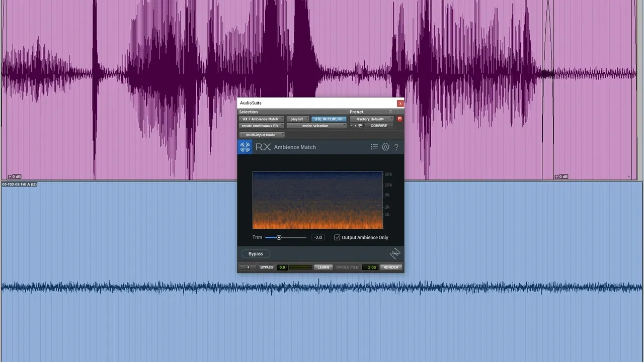The width and height of the screenshot is (644, 362).
Task: Open the RX preset manager list icon
Action: coord(374,147)
